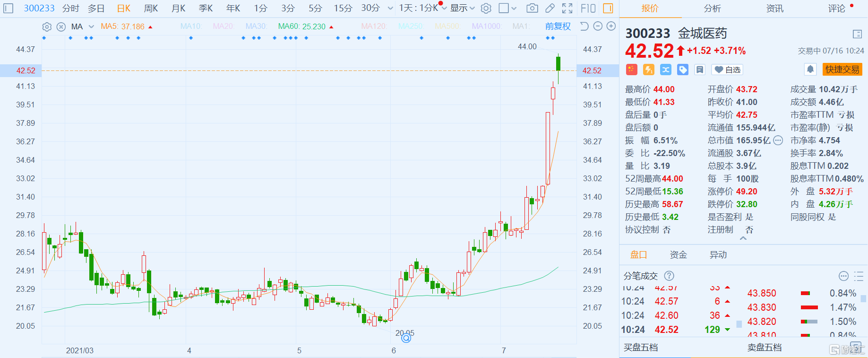Open the note/comment icon beside 自选
This screenshot has height=358, width=868.
[700, 70]
